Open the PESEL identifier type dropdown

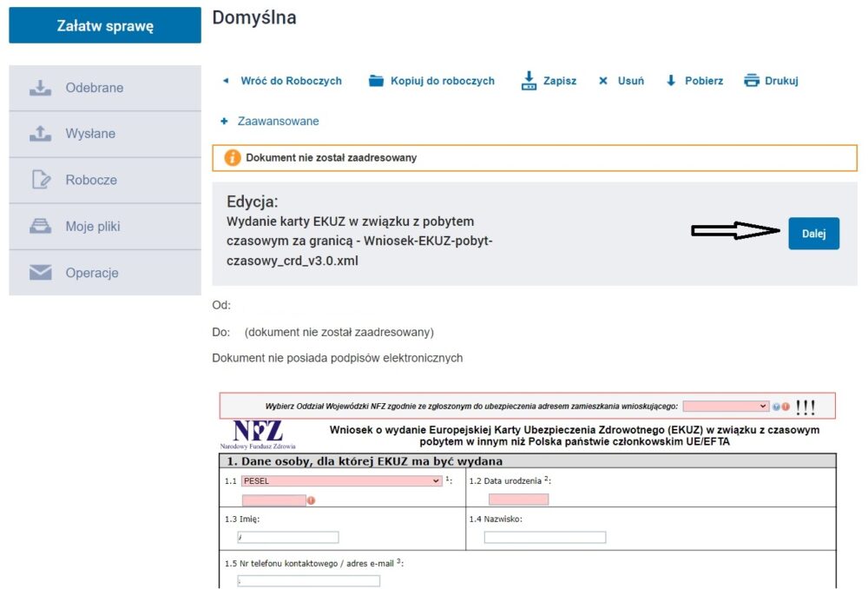click(x=341, y=480)
